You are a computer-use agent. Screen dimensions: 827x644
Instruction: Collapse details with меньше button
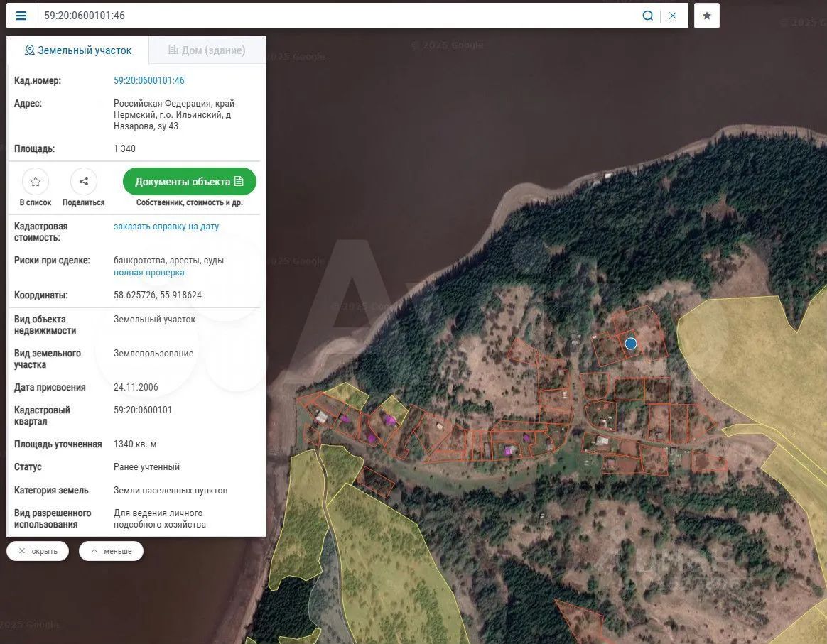point(111,551)
